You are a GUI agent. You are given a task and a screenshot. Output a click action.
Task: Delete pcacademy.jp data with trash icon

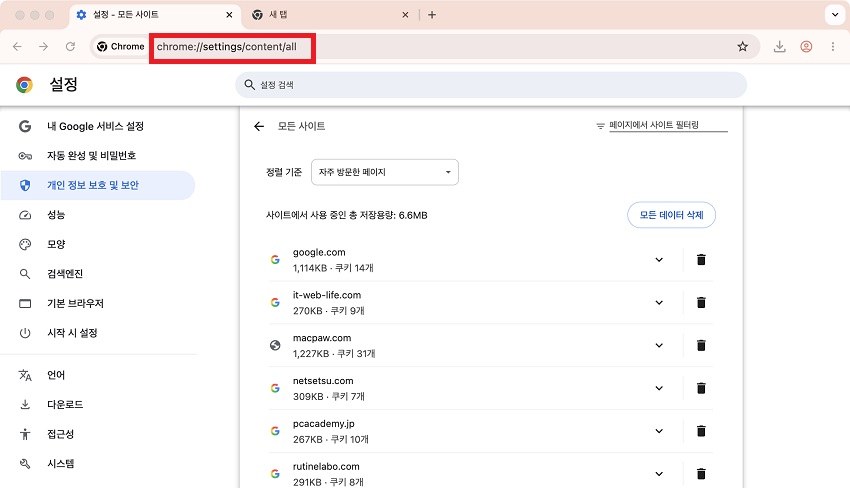[x=701, y=431]
